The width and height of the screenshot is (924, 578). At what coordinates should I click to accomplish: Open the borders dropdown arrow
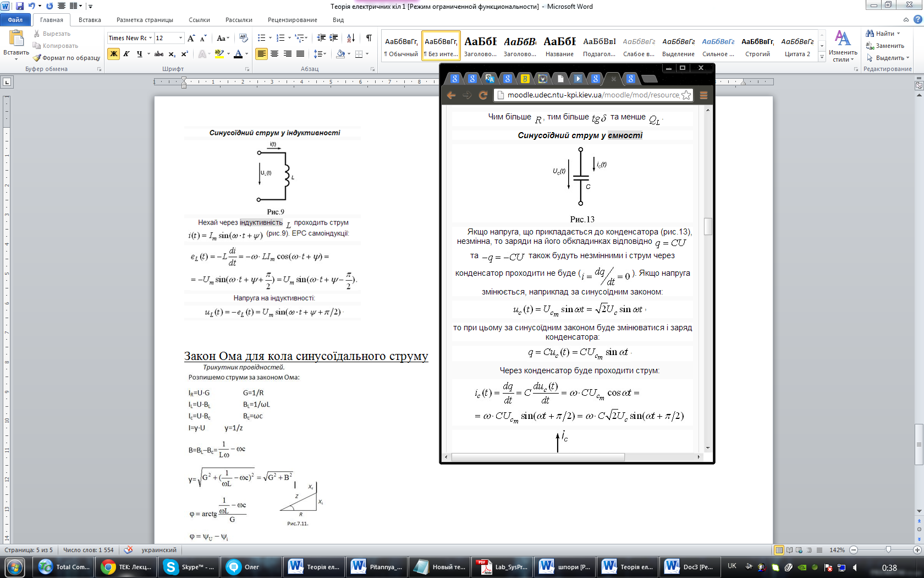click(x=367, y=54)
